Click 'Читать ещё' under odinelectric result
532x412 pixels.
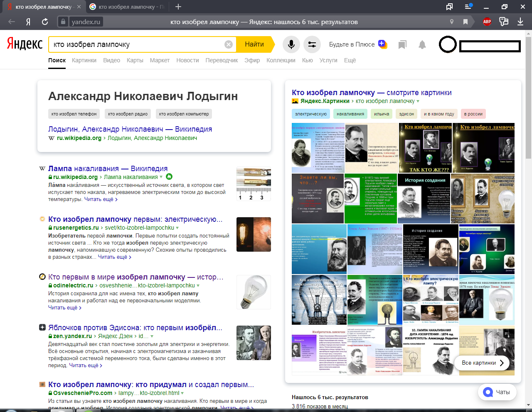click(x=64, y=308)
